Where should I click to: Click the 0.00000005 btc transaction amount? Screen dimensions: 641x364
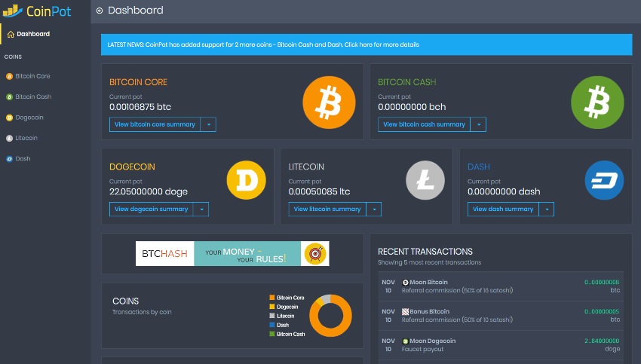[602, 312]
